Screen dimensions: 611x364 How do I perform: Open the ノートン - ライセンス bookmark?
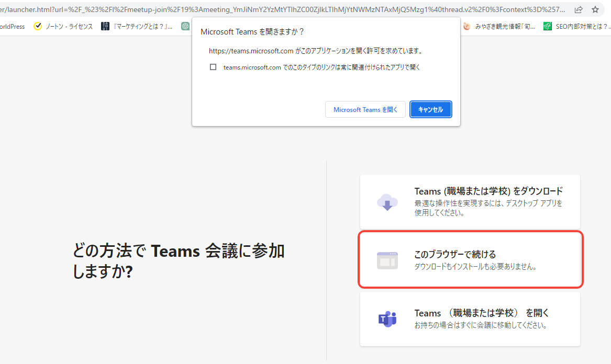coord(63,27)
